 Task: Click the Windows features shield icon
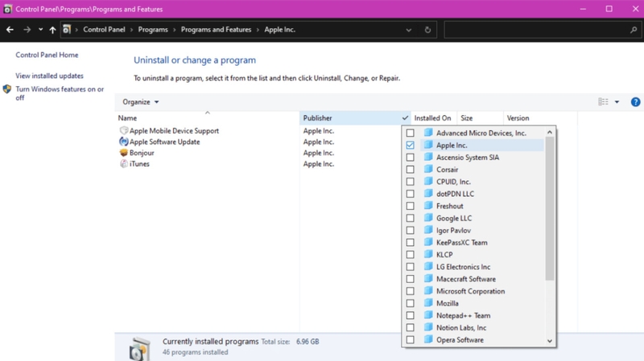pyautogui.click(x=7, y=89)
